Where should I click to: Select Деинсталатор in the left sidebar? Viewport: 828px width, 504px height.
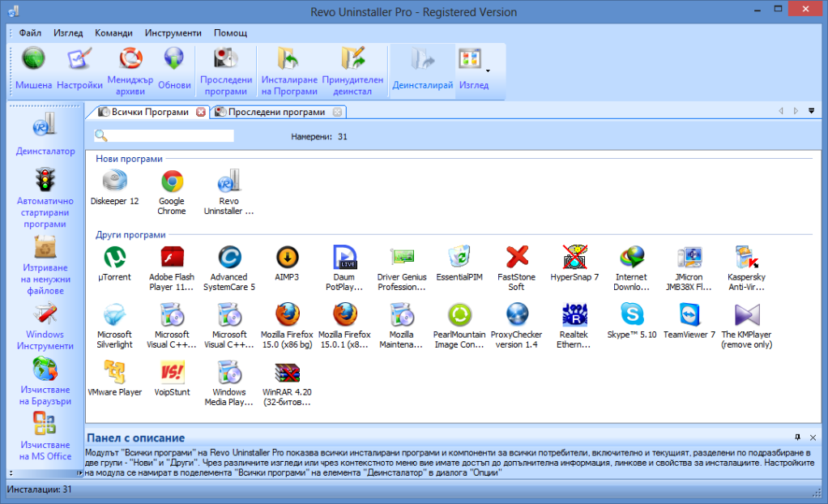pyautogui.click(x=45, y=135)
